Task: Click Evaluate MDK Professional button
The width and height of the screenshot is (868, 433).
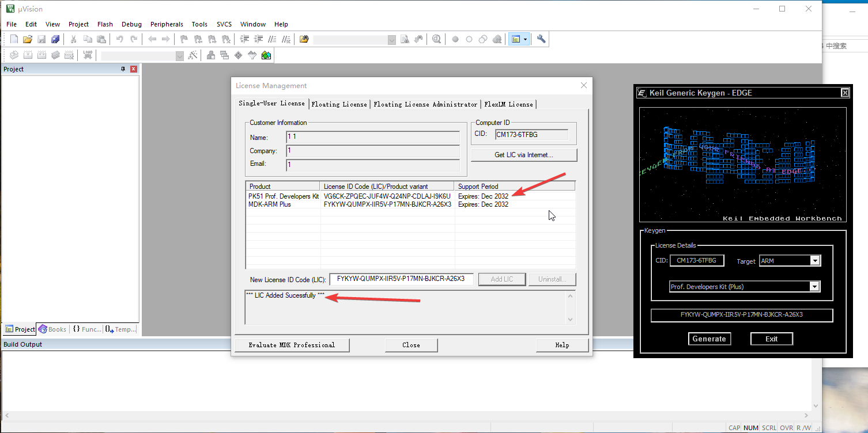Action: [292, 345]
